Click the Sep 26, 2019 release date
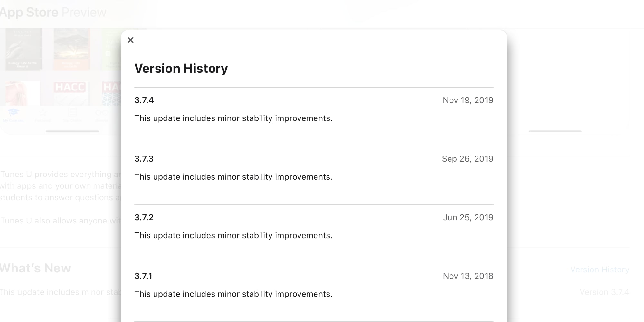The image size is (644, 322). pyautogui.click(x=468, y=159)
